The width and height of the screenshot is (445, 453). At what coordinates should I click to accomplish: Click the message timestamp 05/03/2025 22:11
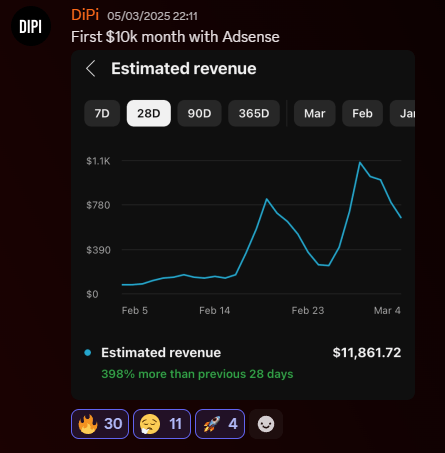pos(152,16)
